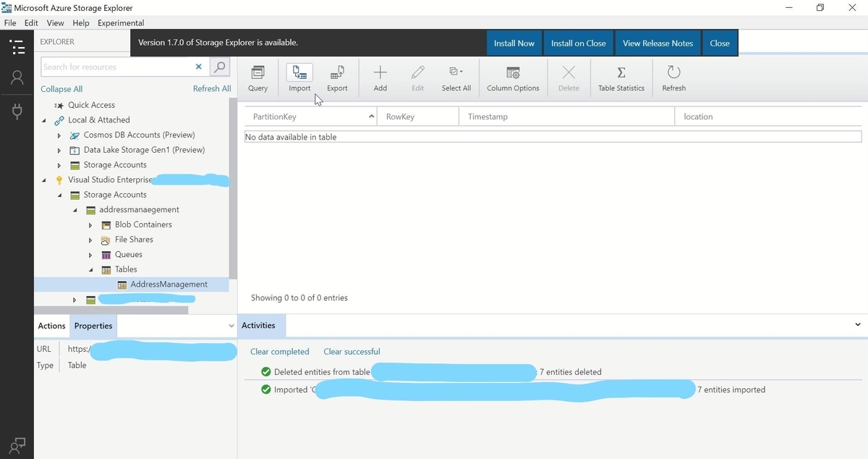This screenshot has height=459, width=868.
Task: Click Refresh All link
Action: click(x=212, y=88)
